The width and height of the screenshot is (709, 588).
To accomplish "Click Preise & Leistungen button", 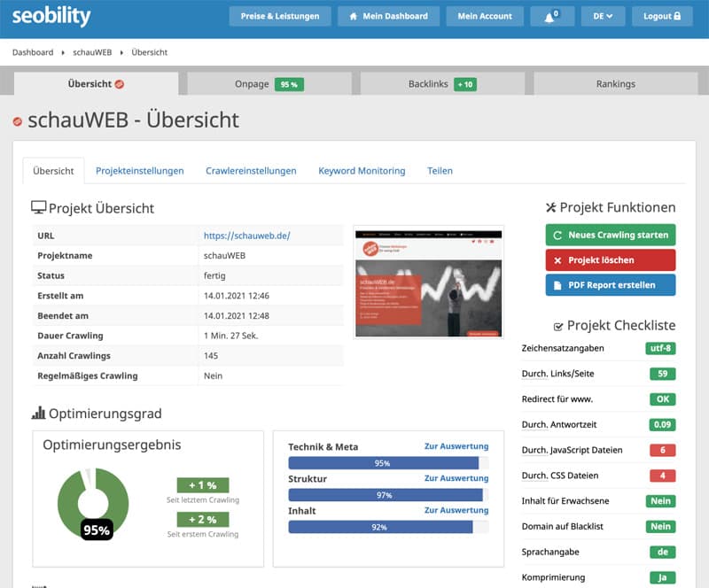I will pos(280,16).
